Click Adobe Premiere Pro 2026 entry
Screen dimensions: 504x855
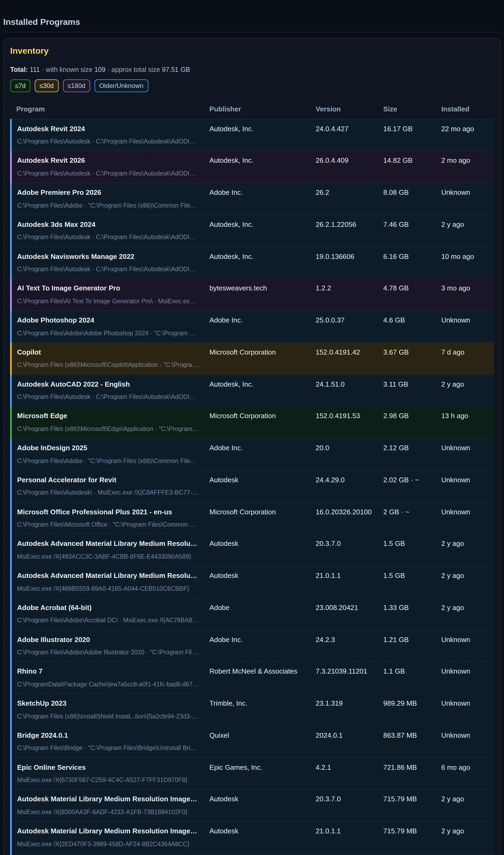[59, 192]
